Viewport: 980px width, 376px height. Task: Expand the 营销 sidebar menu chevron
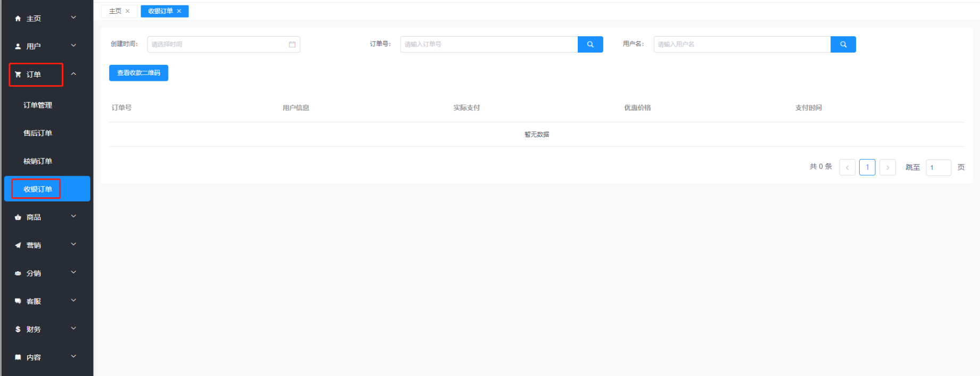[73, 245]
